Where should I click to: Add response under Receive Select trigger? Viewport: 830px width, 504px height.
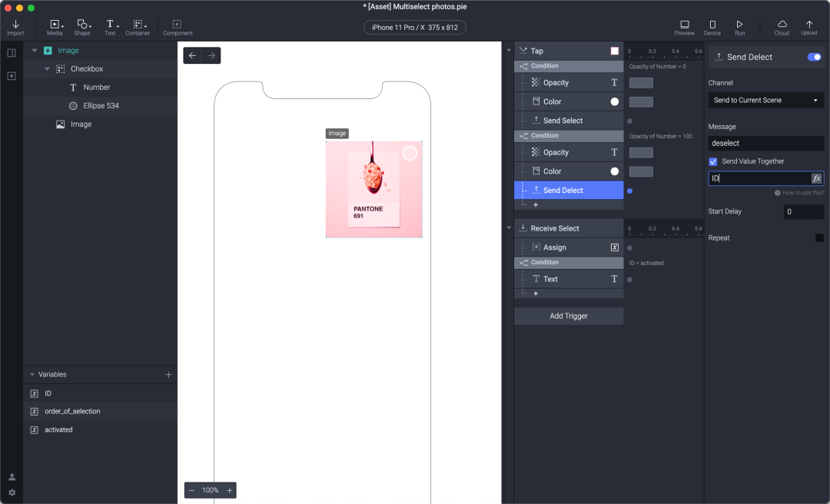536,293
